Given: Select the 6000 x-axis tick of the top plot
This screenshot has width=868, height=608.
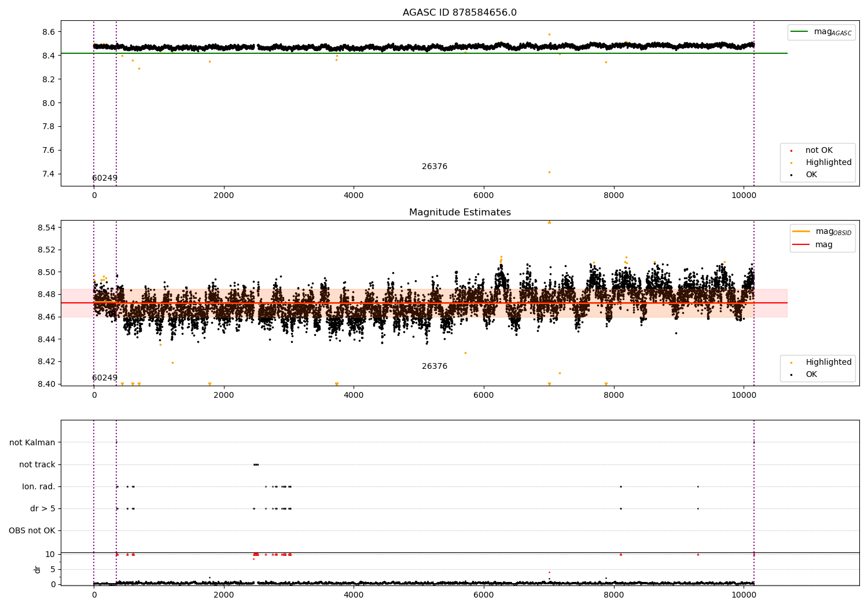Looking at the screenshot, I should click(484, 195).
